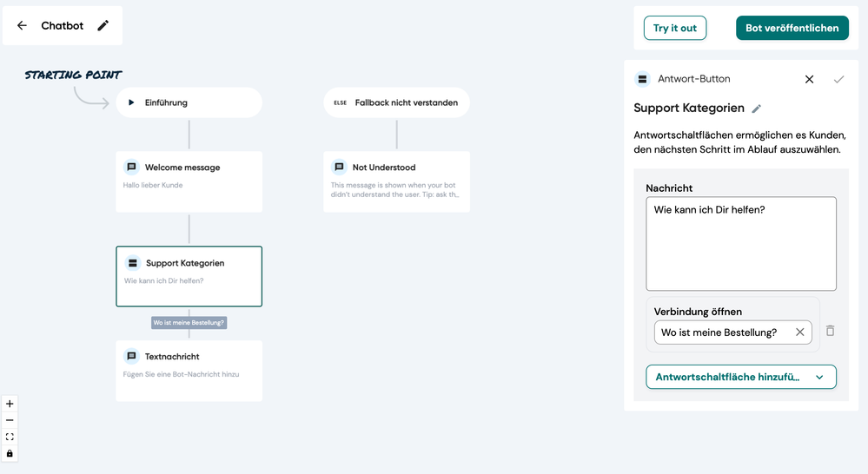This screenshot has width=868, height=474.
Task: Select the Fallback nicht verstanden node
Action: (x=396, y=102)
